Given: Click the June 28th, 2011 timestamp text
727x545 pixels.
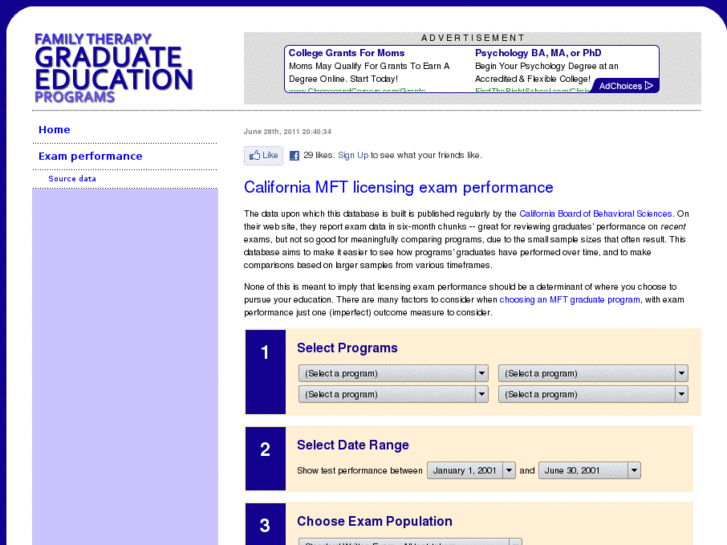Looking at the screenshot, I should (x=287, y=132).
